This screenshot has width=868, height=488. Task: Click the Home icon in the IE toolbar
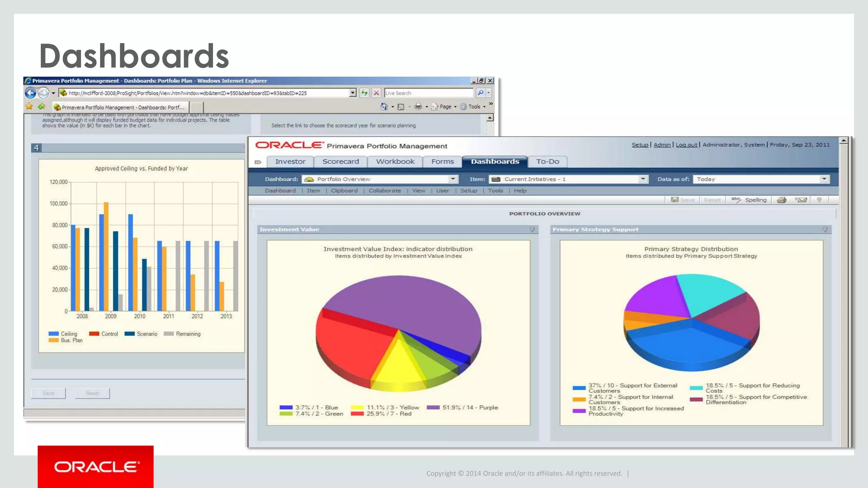[x=384, y=107]
